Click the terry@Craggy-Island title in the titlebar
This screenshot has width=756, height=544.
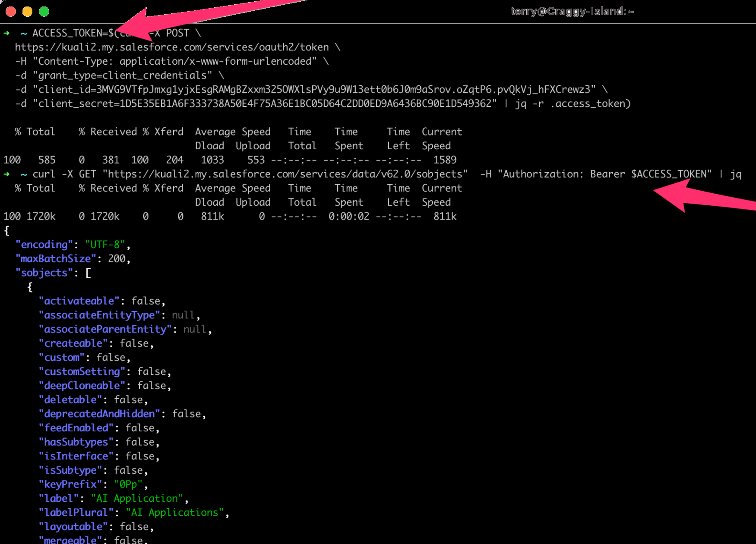coord(573,11)
